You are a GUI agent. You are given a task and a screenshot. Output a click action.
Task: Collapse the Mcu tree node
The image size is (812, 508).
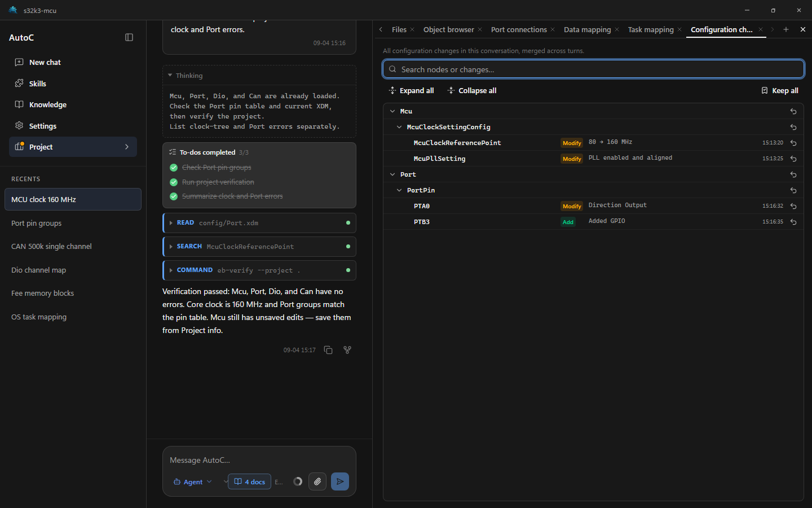point(392,111)
